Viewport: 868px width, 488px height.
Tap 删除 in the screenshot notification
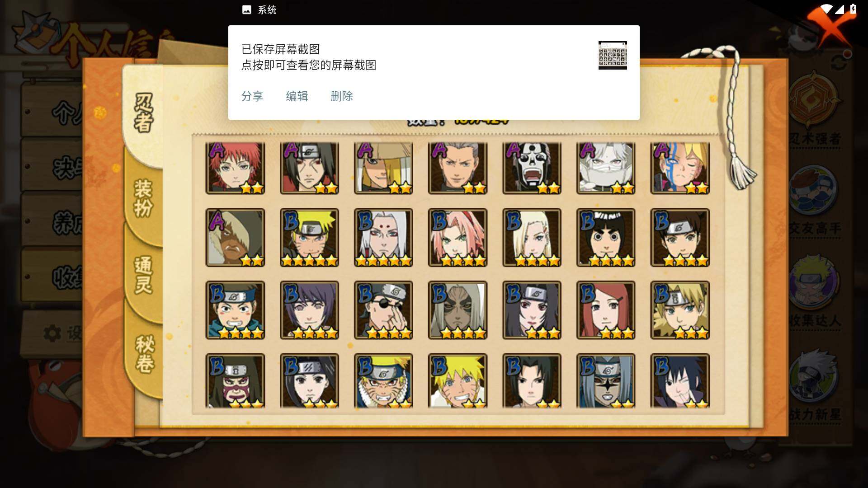[x=341, y=96]
